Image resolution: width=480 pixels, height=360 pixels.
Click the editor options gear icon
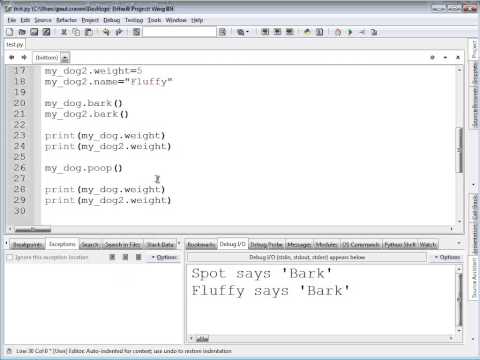(x=432, y=58)
